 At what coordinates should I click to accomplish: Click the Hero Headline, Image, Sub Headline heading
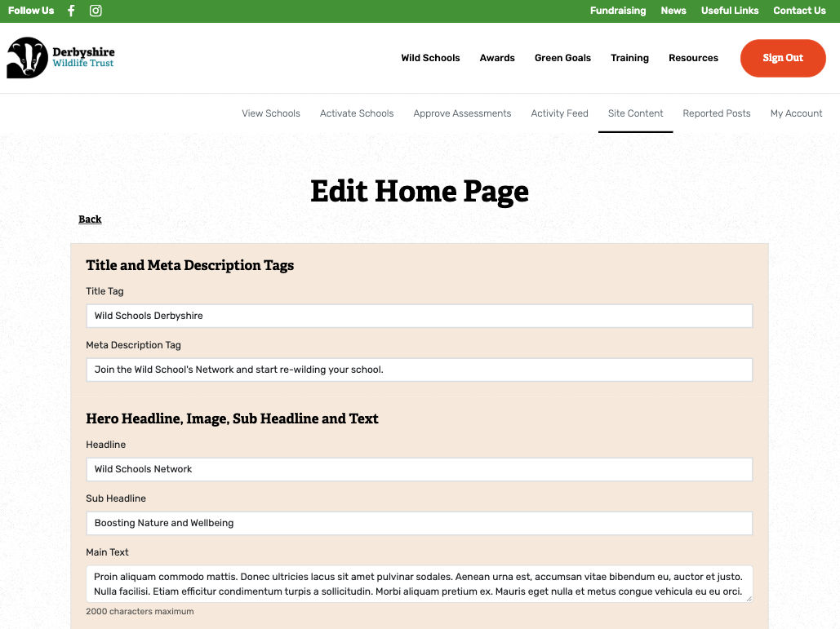point(232,419)
